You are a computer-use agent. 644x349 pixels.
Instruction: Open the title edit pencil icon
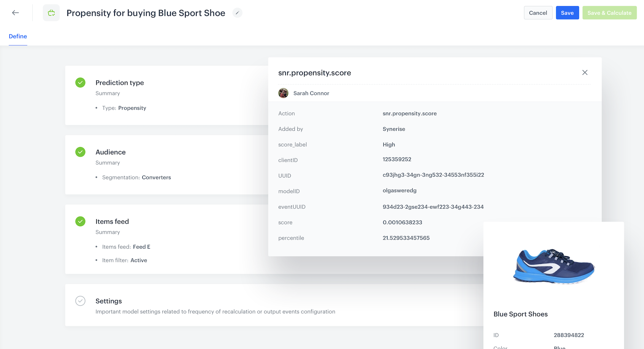(x=237, y=13)
